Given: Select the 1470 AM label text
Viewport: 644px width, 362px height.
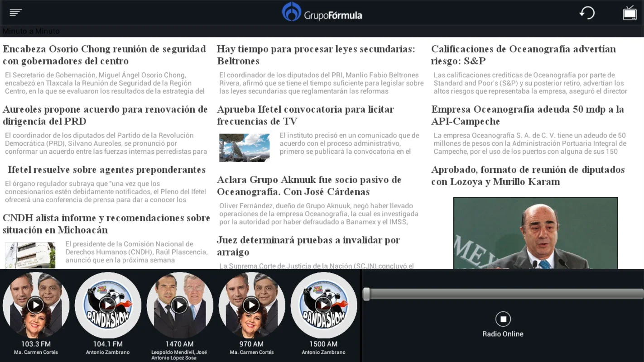Looking at the screenshot, I should pos(180,344).
